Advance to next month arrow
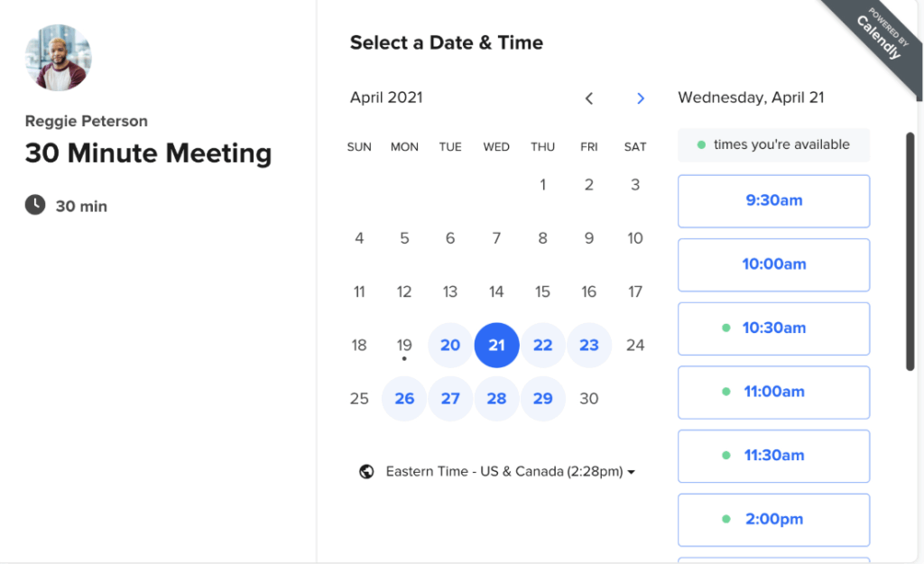 (641, 98)
